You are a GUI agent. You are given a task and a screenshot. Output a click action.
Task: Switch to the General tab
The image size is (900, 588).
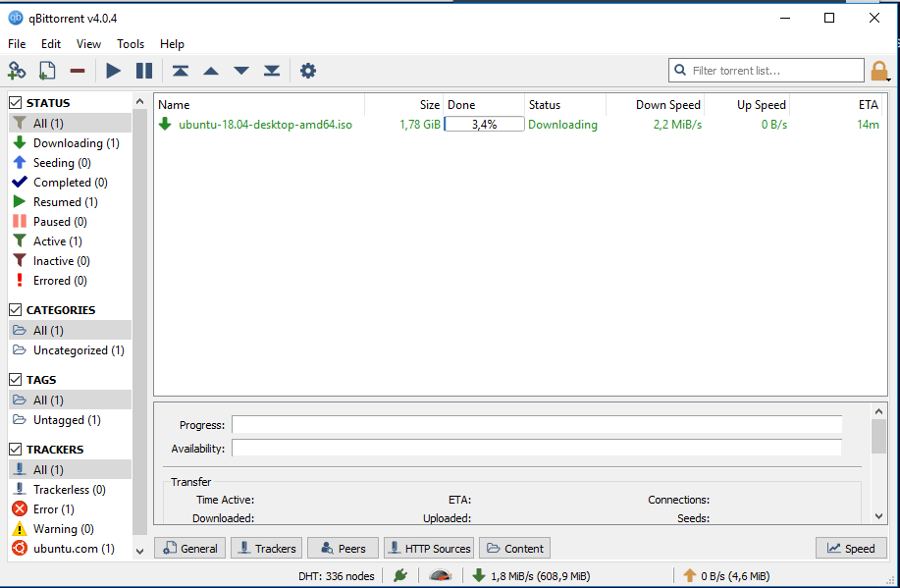coord(190,549)
